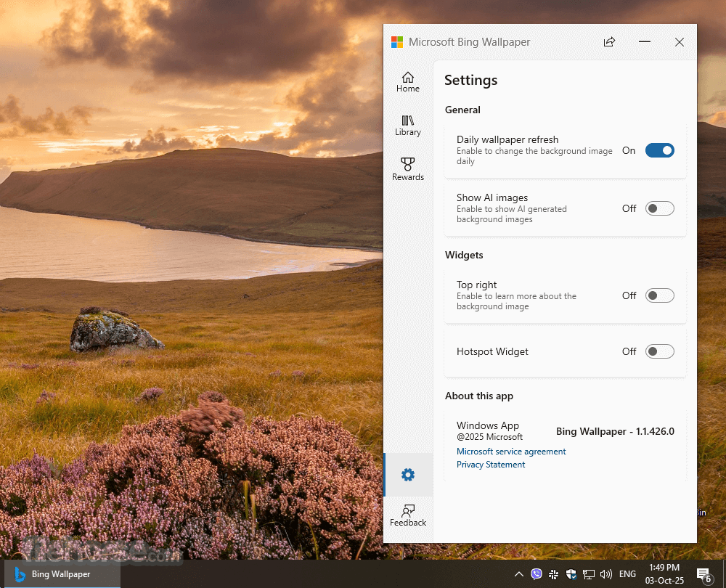The image size is (726, 588).
Task: Click the share icon in title bar
Action: pyautogui.click(x=609, y=41)
